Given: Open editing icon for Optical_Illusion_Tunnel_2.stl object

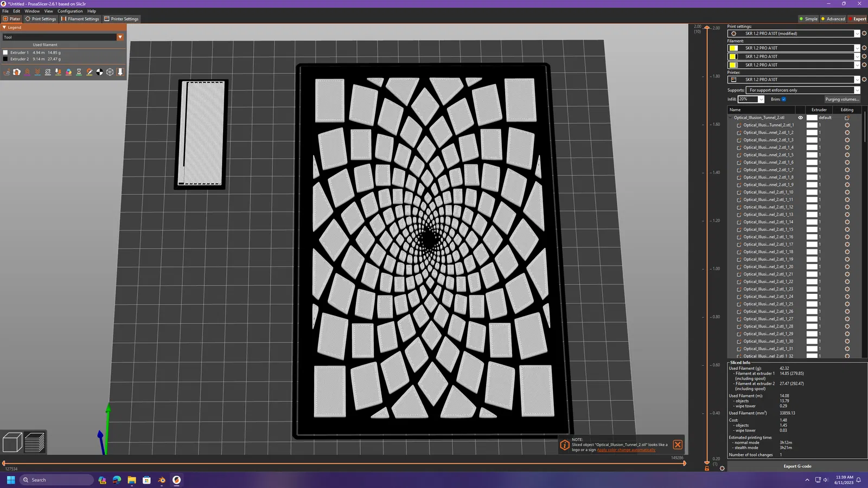Looking at the screenshot, I should pyautogui.click(x=847, y=118).
